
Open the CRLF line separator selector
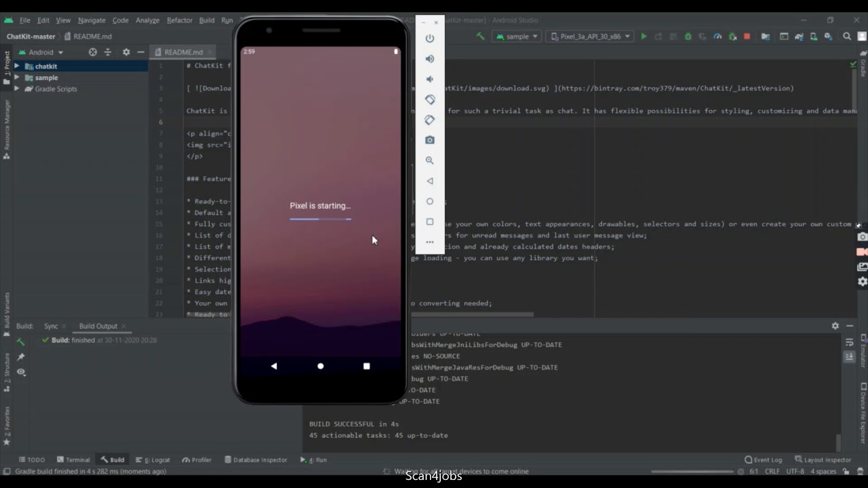tap(772, 472)
